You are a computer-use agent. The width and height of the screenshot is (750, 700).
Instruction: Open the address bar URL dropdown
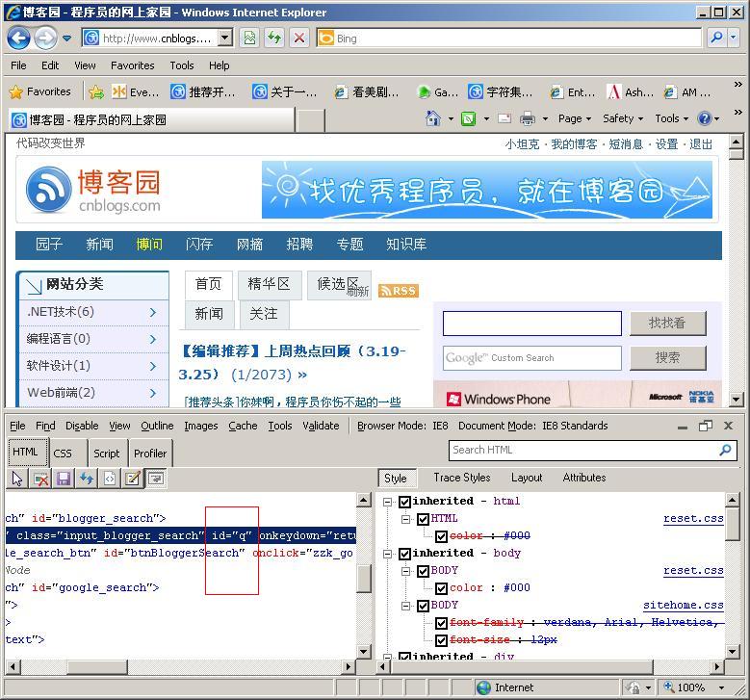(225, 38)
